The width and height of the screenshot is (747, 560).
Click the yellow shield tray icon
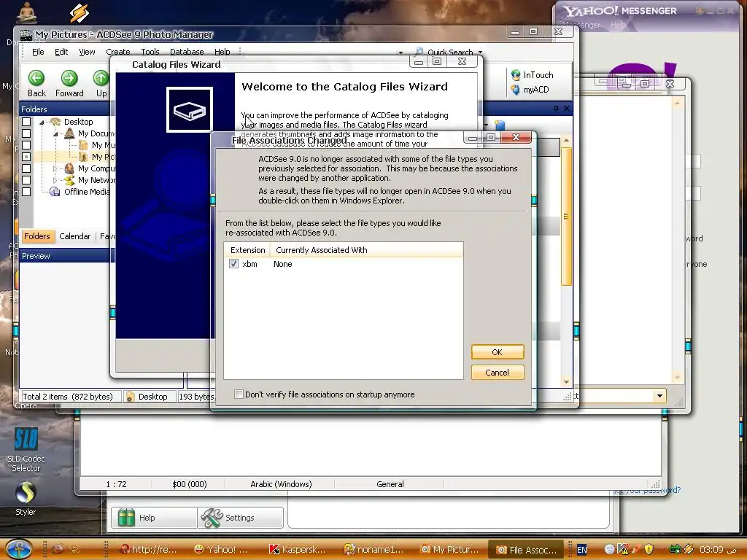pos(649,549)
